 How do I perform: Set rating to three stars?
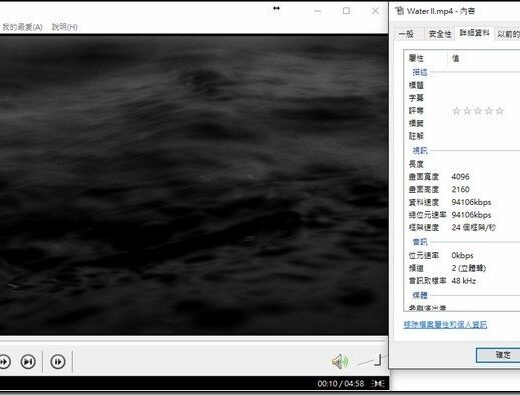(x=478, y=111)
